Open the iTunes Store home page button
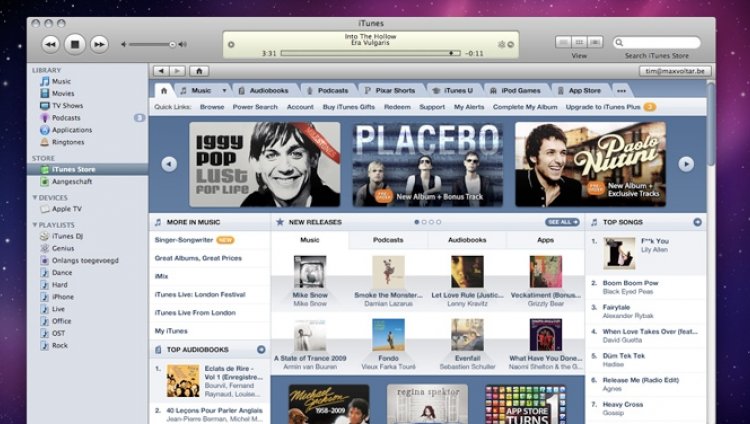The image size is (750, 424). click(x=199, y=71)
